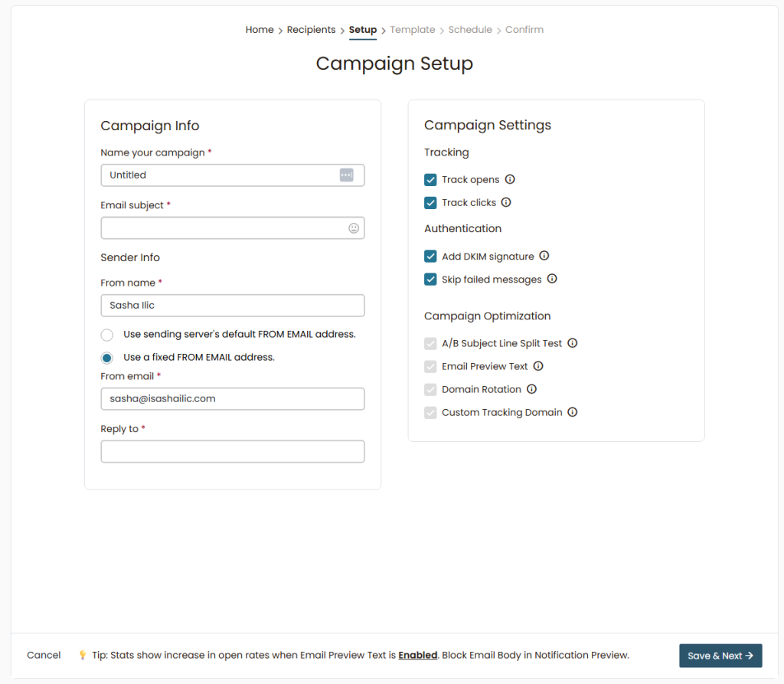Open the Template step in breadcrumb

coord(412,30)
